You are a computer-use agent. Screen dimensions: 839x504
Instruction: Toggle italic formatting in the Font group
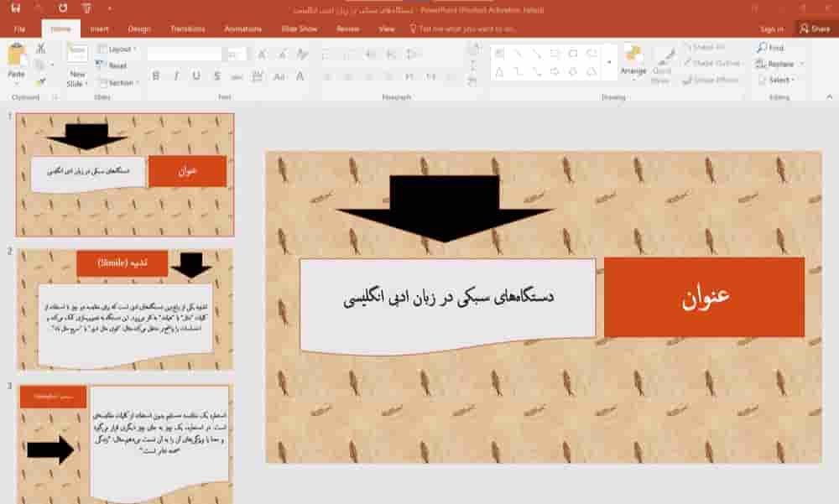pos(177,75)
